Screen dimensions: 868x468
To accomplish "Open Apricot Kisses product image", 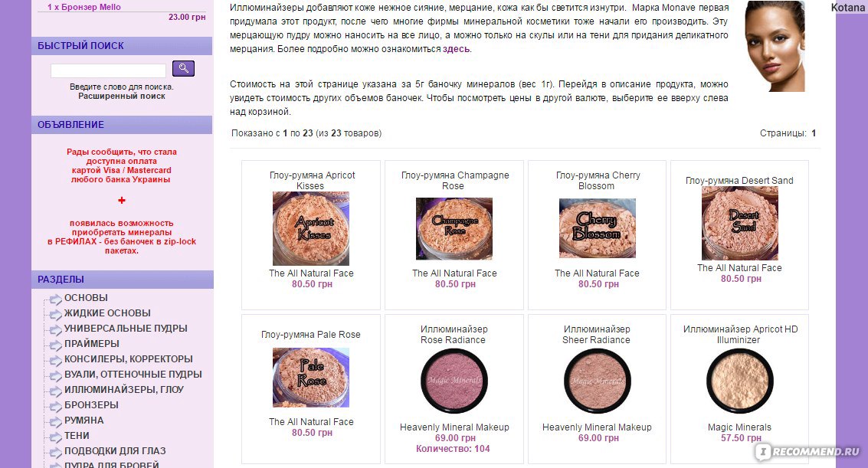I will (x=311, y=228).
